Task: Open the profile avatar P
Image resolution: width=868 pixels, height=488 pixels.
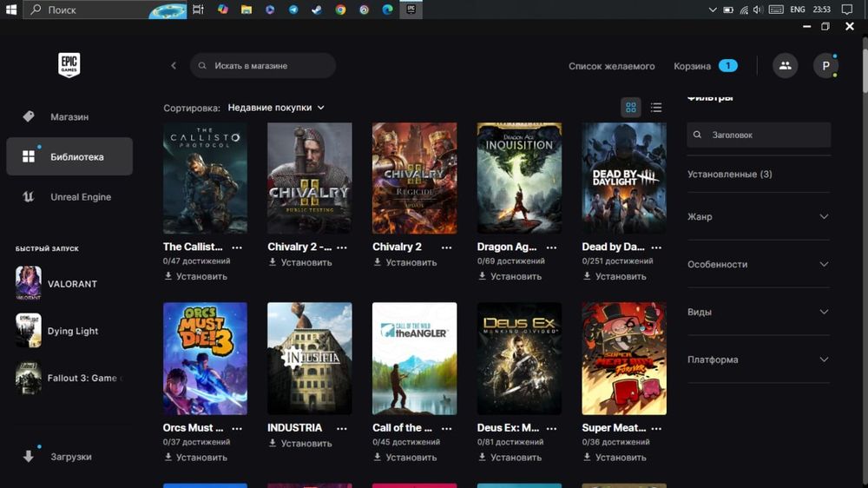Action: (825, 66)
